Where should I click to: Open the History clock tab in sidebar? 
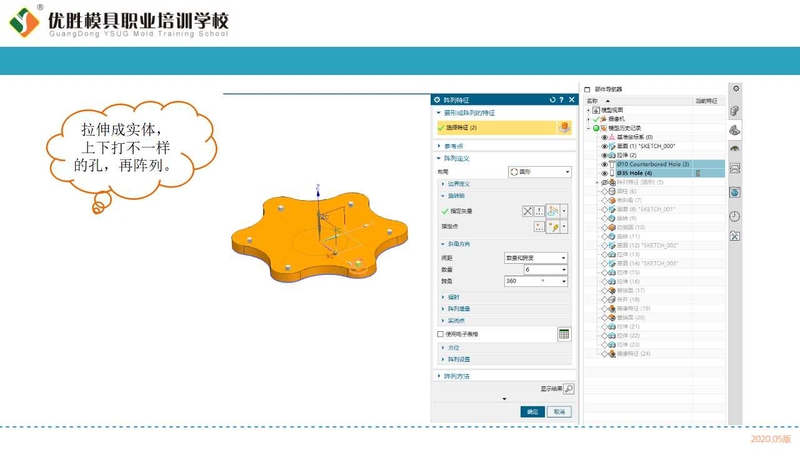pos(735,216)
